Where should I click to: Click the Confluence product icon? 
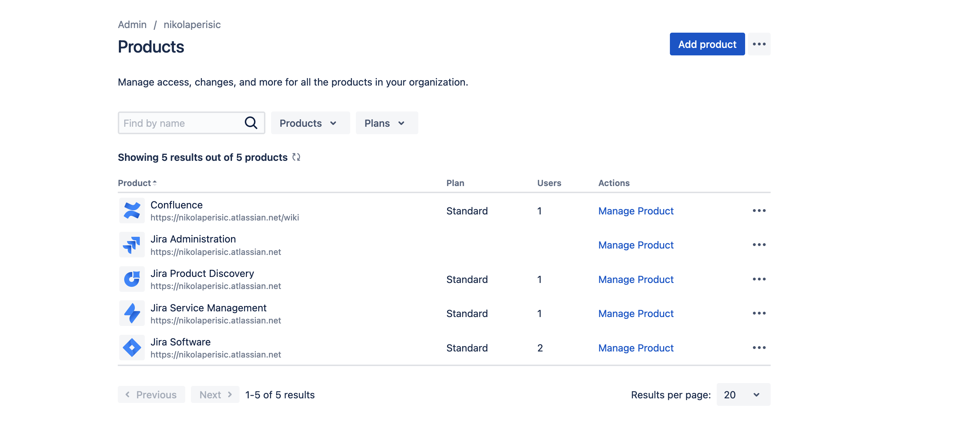132,211
